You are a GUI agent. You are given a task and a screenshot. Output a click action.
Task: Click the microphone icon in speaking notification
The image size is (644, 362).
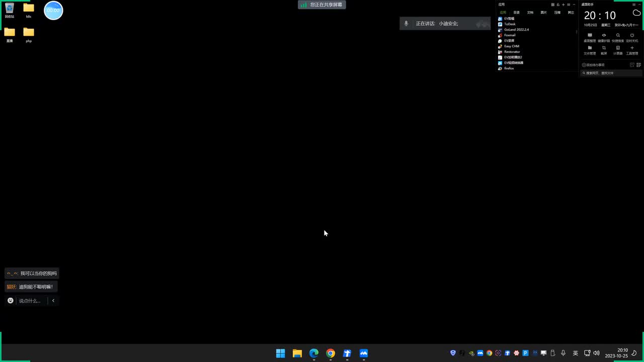407,24
